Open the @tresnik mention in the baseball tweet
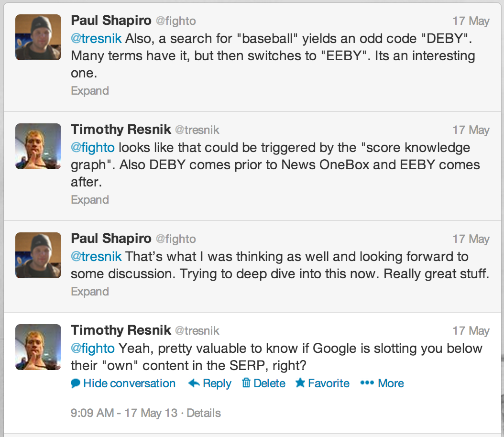 [96, 38]
